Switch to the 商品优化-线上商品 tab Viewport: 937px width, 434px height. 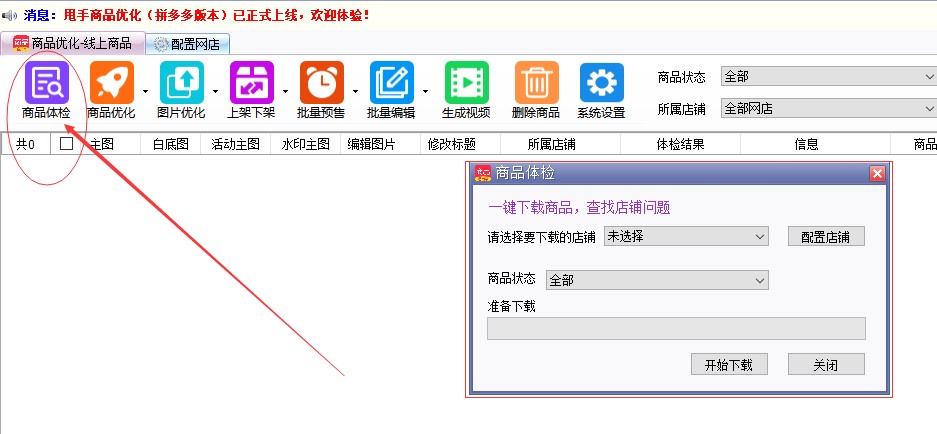[73, 43]
